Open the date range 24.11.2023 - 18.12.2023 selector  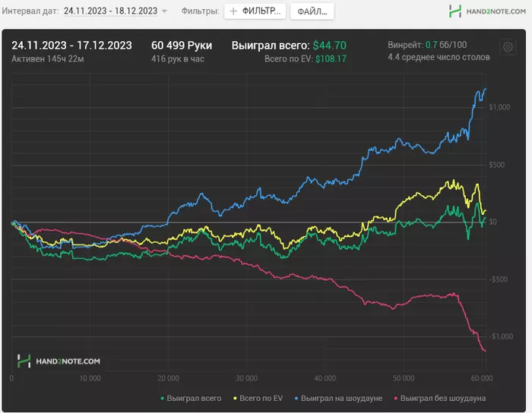(x=111, y=11)
